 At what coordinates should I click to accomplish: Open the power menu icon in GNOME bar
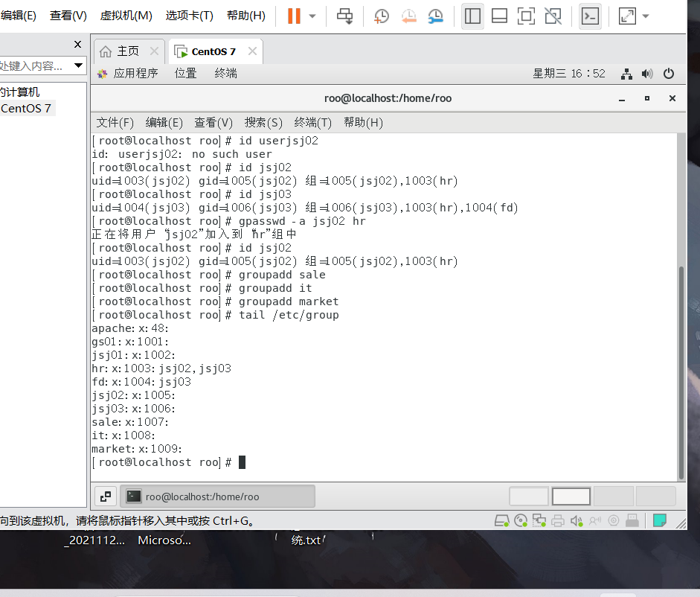[668, 74]
